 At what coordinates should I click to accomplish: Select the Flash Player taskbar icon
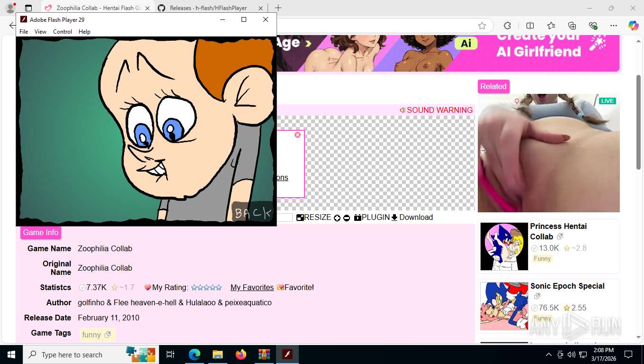coord(287,355)
